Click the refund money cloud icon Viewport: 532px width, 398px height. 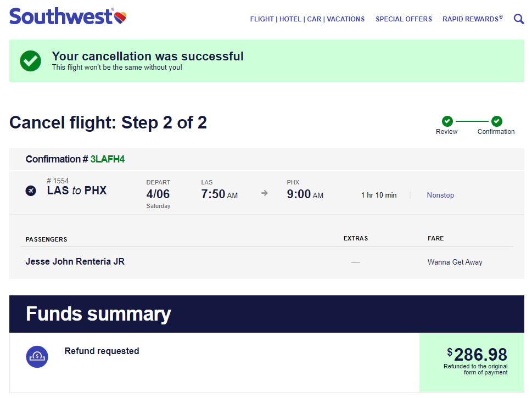click(37, 357)
